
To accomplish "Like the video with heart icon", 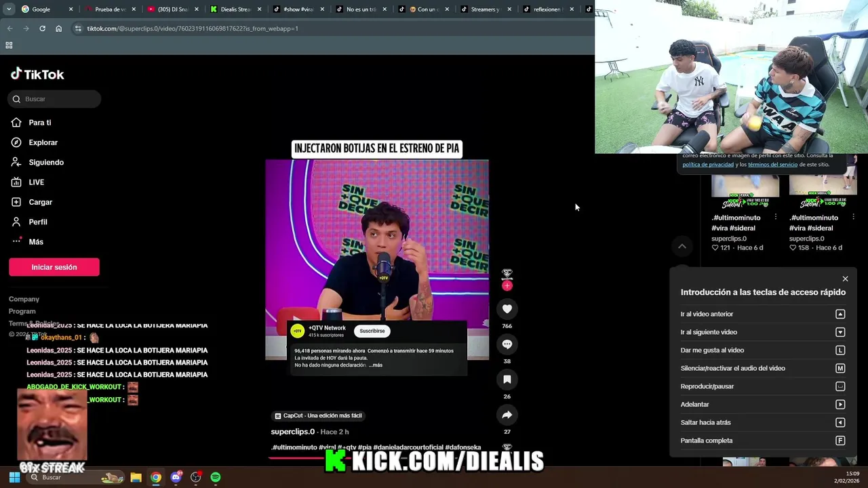I will 507,309.
